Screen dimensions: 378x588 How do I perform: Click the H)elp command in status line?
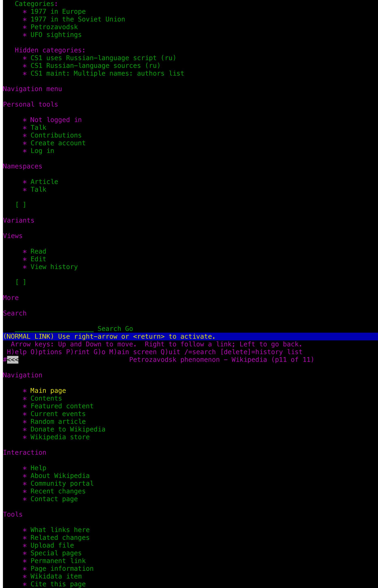17,352
